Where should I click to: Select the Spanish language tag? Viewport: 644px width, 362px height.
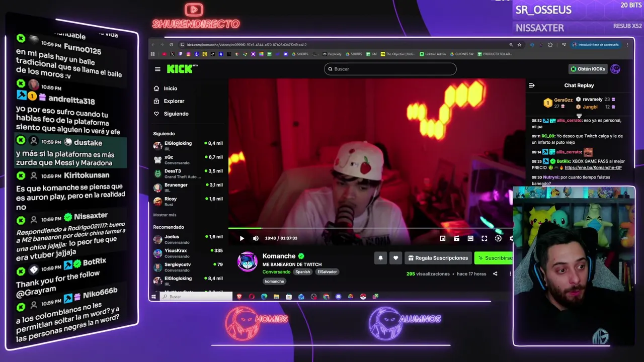pos(302,272)
